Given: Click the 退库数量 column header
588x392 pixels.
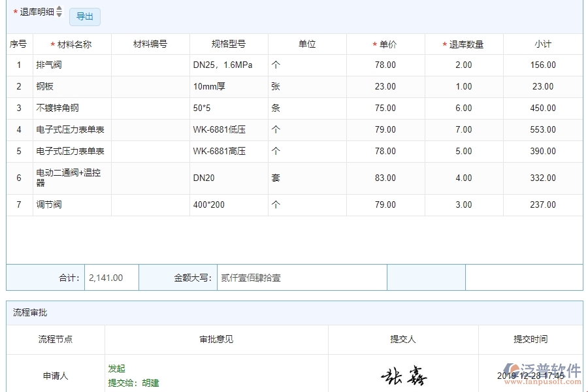Looking at the screenshot, I should click(464, 44).
